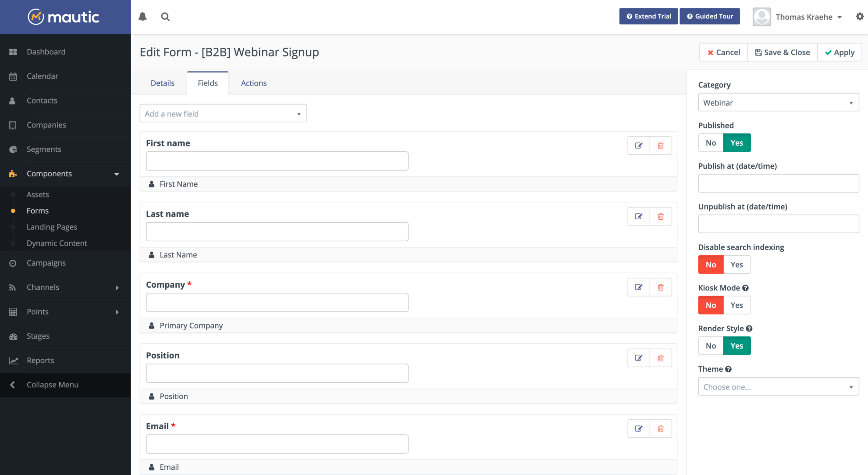Click the edit pencil icon for Company field

point(638,287)
